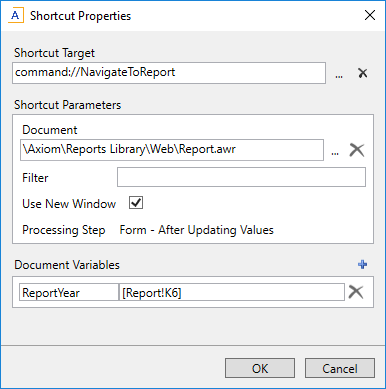This screenshot has width=386, height=389.
Task: Uncheck the Use New Window checkbox
Action: pos(136,203)
